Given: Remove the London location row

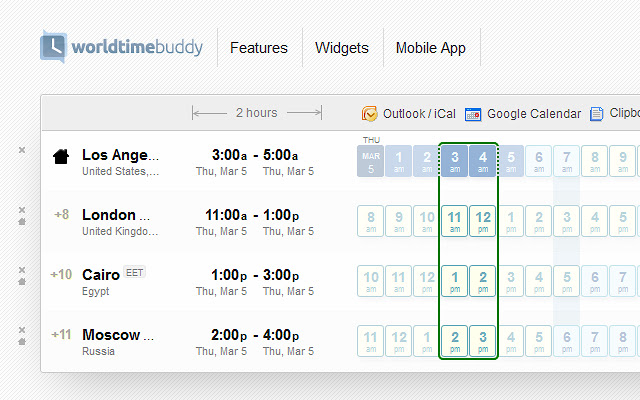Looking at the screenshot, I should (x=22, y=210).
